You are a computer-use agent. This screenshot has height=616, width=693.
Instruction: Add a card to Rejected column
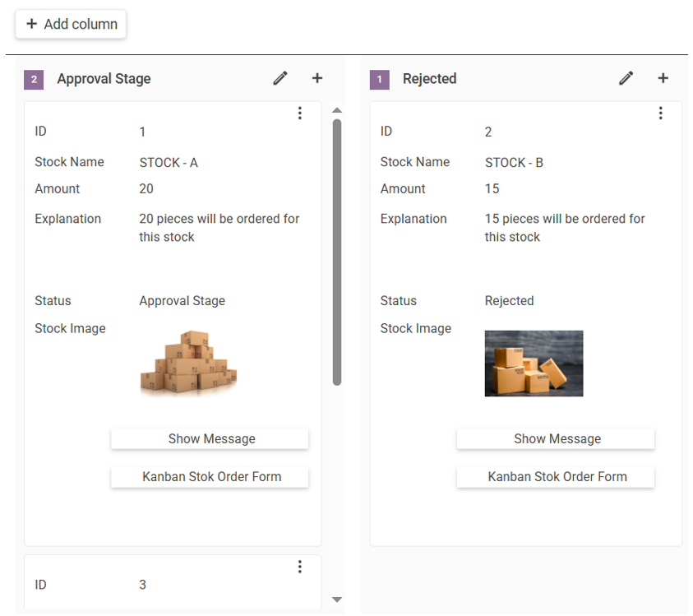coord(663,78)
